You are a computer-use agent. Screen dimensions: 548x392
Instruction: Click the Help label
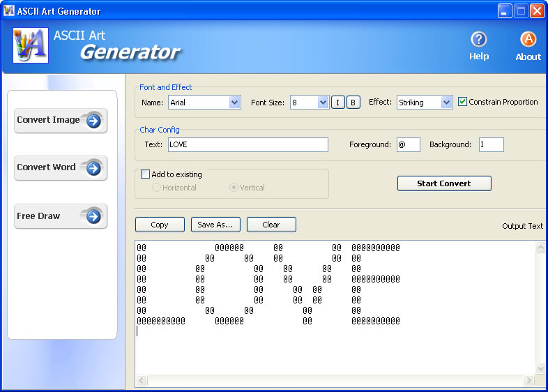479,56
